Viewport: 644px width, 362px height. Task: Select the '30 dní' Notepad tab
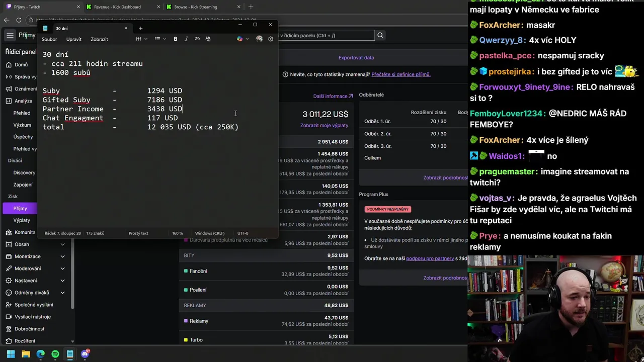[86, 28]
